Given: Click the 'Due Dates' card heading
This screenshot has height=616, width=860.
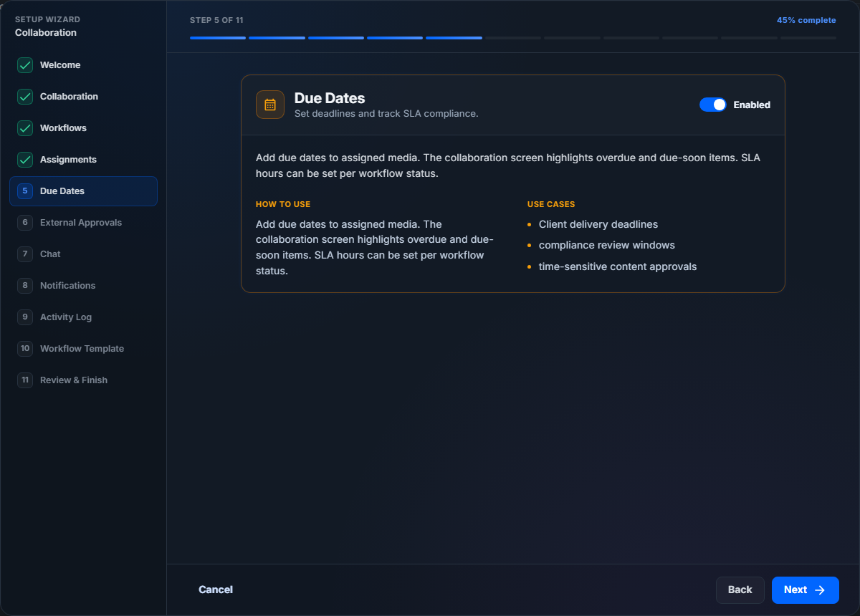Looking at the screenshot, I should [x=330, y=98].
